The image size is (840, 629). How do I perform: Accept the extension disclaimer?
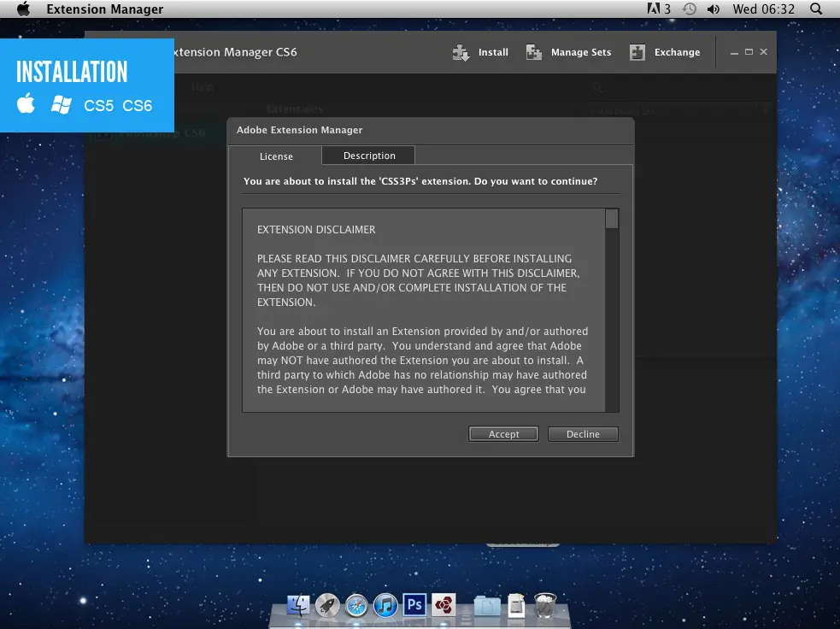[503, 434]
